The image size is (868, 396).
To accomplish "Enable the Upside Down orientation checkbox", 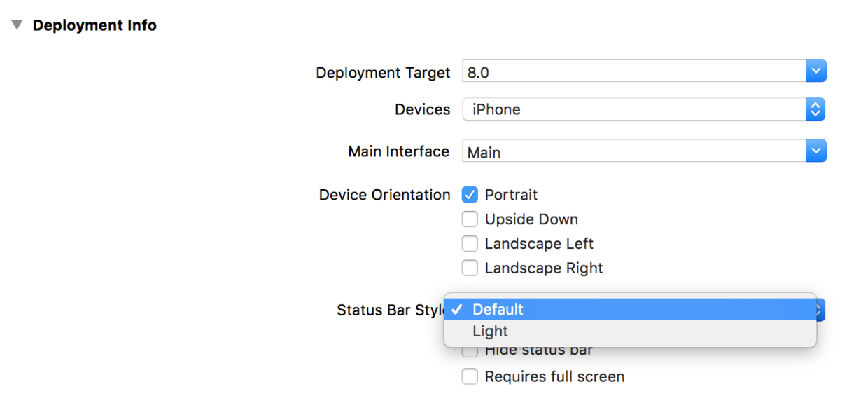I will tap(470, 219).
